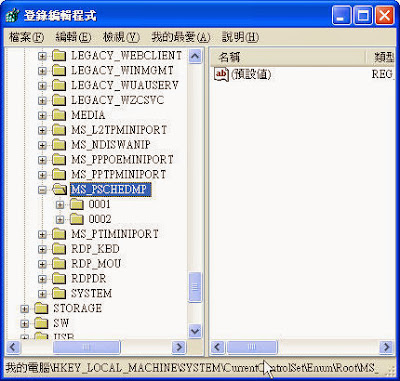
Task: Click the MS_PTIMINIPORT folder icon
Action: coord(59,234)
